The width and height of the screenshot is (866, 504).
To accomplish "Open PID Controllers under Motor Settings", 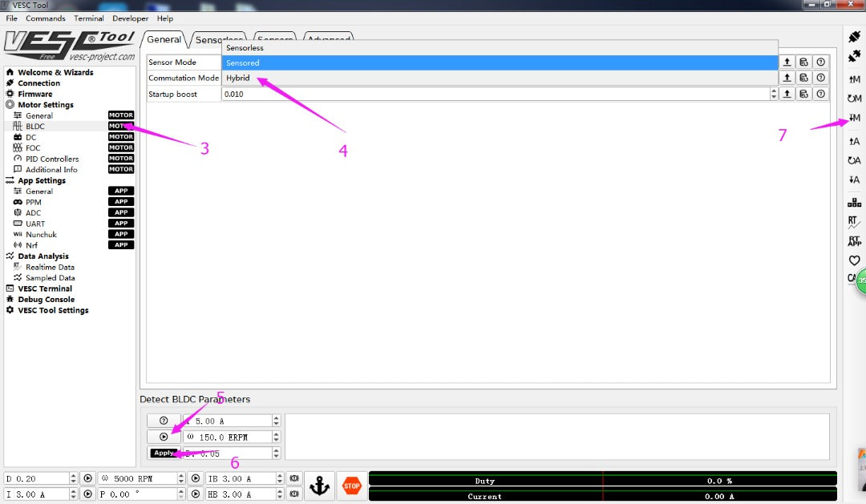I will [52, 159].
